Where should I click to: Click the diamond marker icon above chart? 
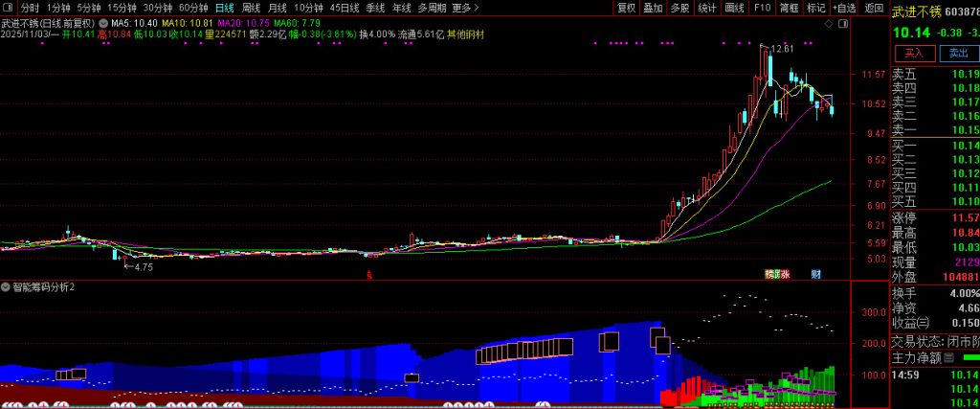pyautogui.click(x=829, y=24)
